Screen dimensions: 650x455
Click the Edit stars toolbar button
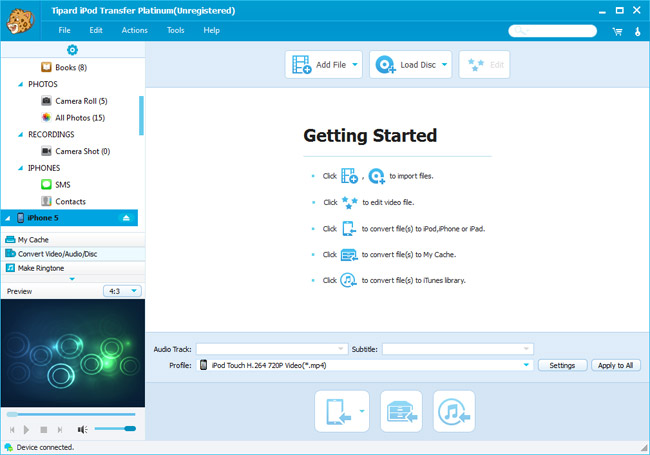tap(484, 65)
